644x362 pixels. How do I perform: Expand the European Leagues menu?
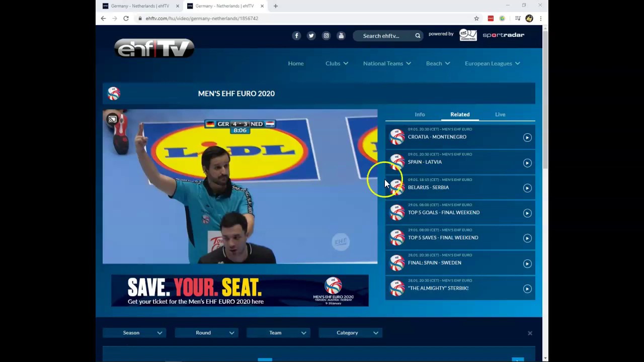(492, 63)
